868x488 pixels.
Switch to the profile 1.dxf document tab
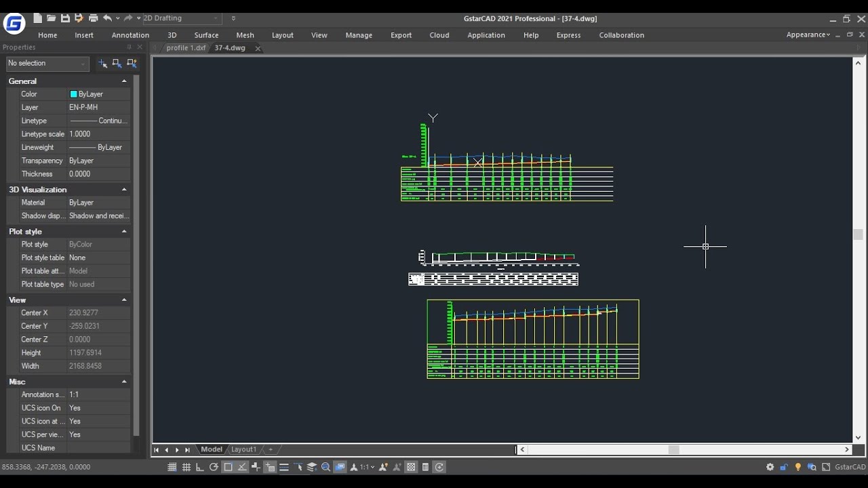pos(186,48)
